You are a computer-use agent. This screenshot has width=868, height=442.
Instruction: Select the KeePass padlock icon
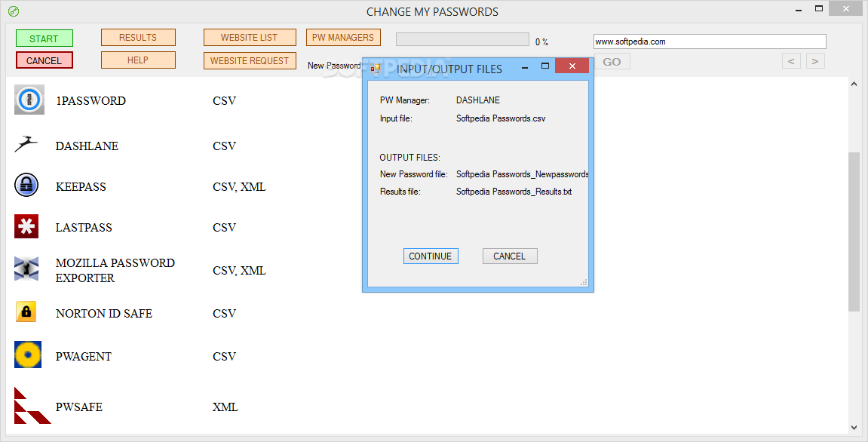(x=26, y=185)
